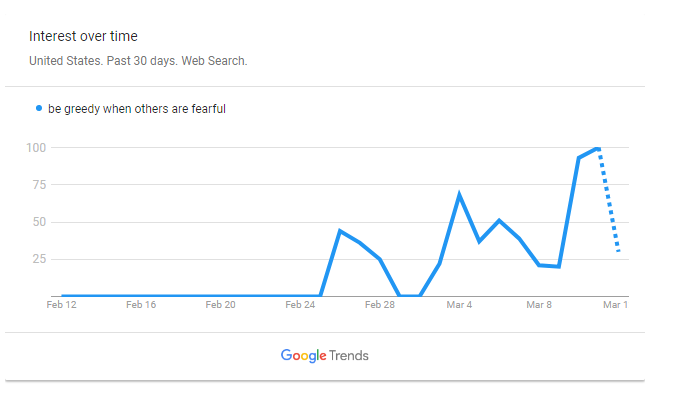The image size is (677, 396).
Task: Click the Feb 28 axis label
Action: pos(380,305)
